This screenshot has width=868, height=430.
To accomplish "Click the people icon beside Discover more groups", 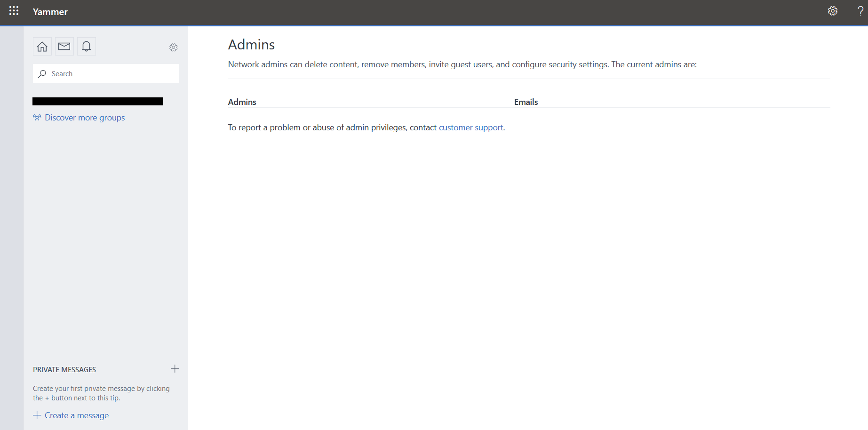I will pyautogui.click(x=37, y=117).
